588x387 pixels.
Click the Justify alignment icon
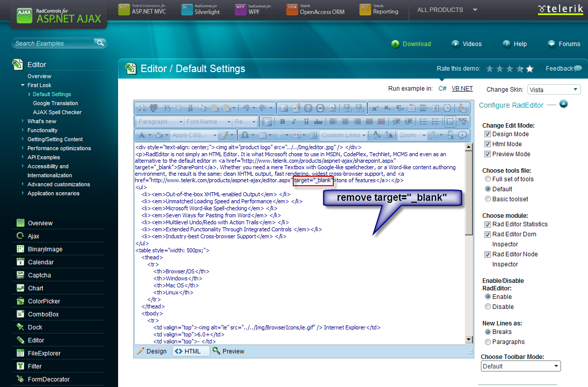[x=369, y=122]
